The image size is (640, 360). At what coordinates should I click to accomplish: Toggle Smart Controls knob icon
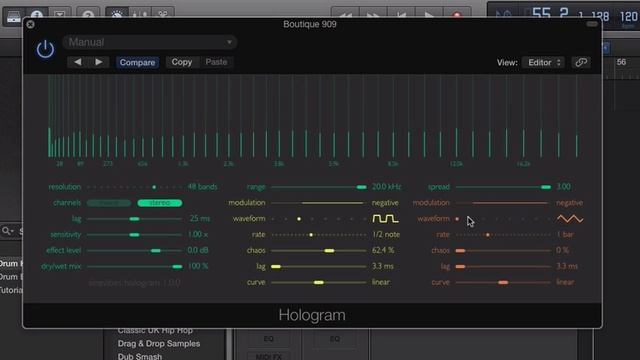pyautogui.click(x=117, y=16)
